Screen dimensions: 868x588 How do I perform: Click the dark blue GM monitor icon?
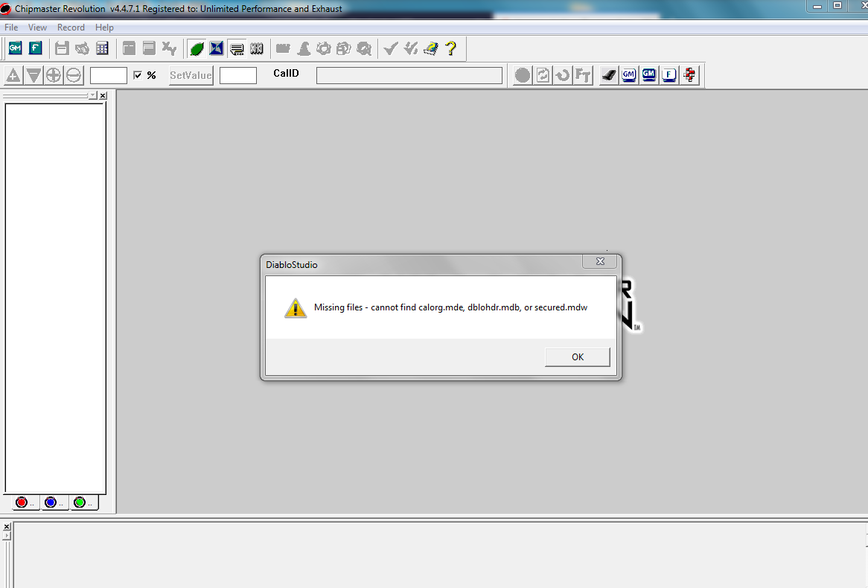point(649,74)
